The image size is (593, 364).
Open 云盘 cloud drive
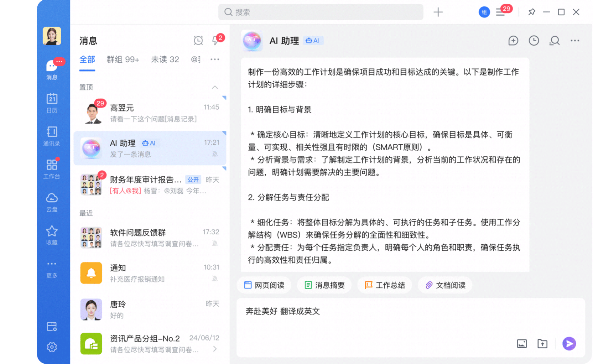tap(52, 201)
